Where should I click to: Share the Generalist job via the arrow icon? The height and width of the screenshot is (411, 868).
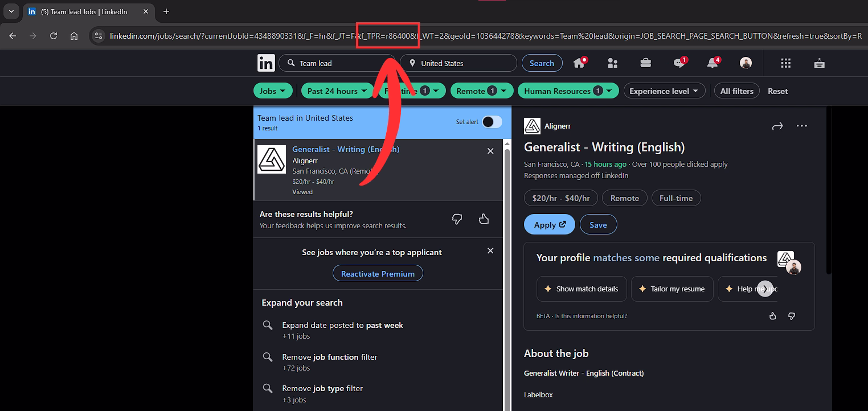777,126
